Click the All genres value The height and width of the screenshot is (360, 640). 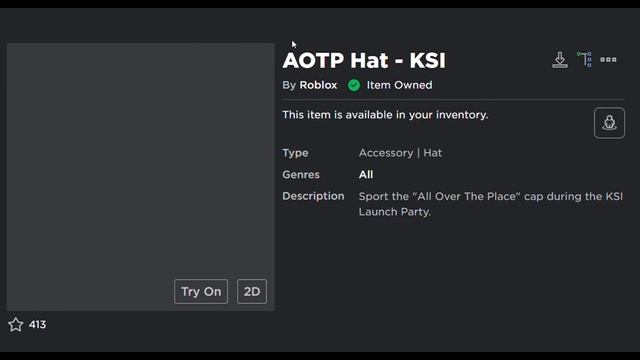click(366, 175)
